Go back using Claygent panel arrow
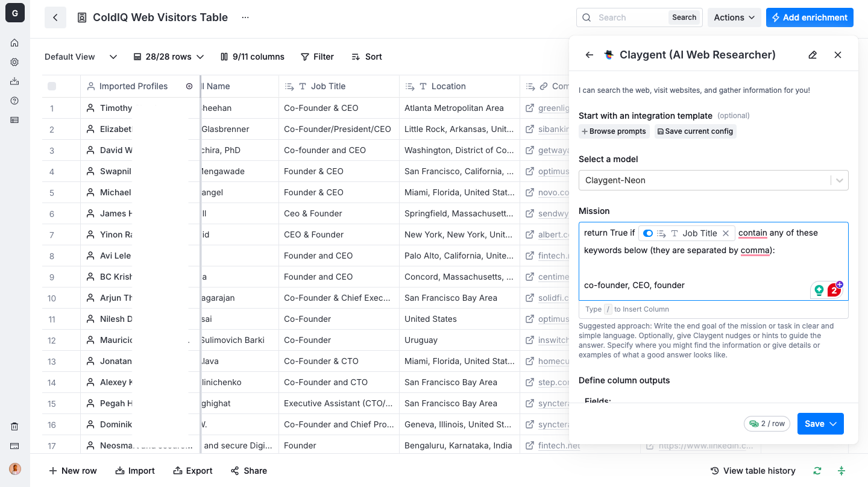Image resolution: width=868 pixels, height=487 pixels. (x=590, y=55)
